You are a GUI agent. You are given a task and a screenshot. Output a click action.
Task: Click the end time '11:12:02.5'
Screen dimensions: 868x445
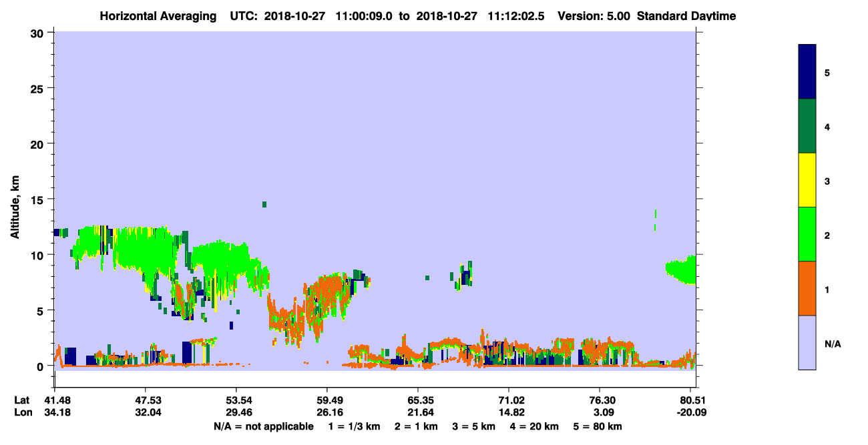coord(517,15)
